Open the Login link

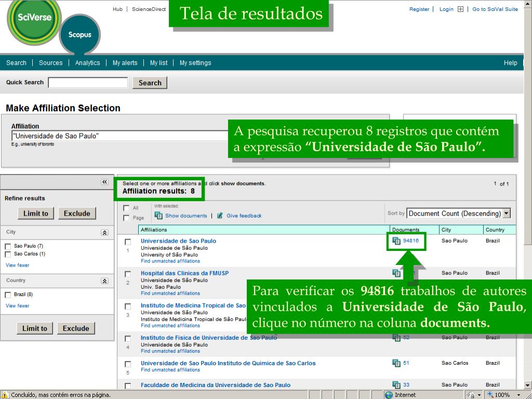(446, 9)
